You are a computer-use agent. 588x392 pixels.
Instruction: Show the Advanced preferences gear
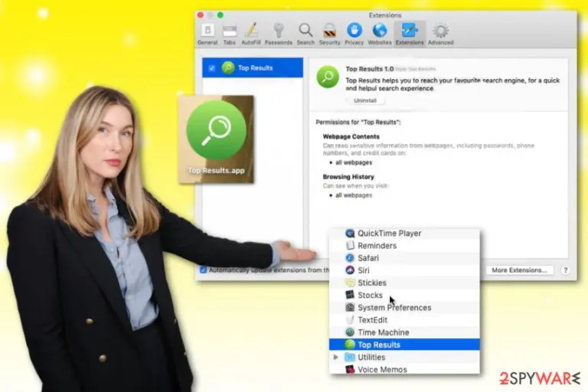(x=441, y=34)
